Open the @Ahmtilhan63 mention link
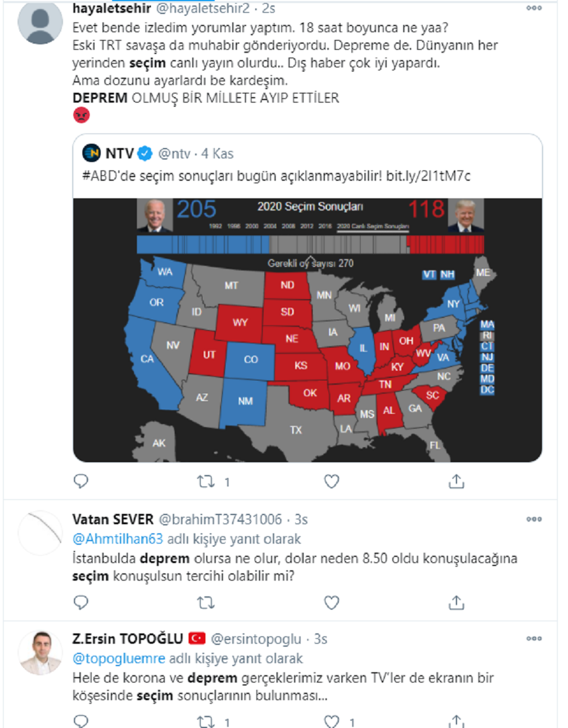Viewport: 568px width, 728px height. coord(118,539)
